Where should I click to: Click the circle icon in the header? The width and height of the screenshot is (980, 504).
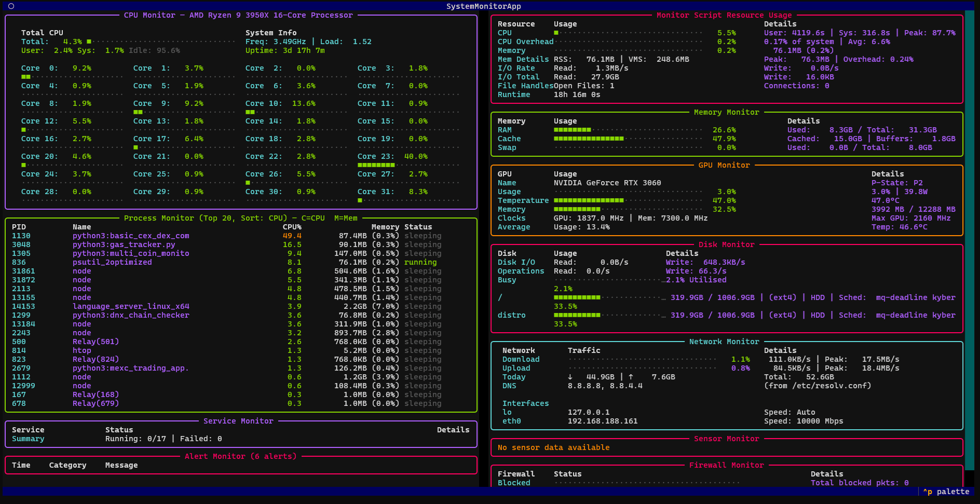(11, 6)
